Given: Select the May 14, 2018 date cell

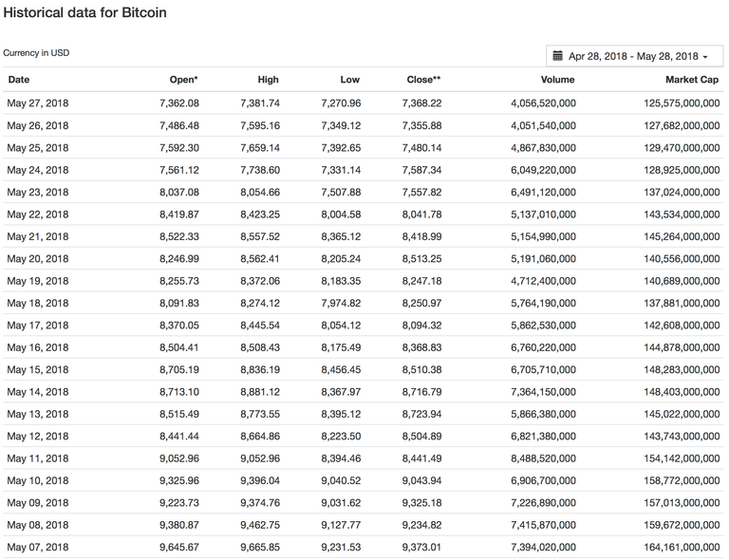Looking at the screenshot, I should (38, 392).
